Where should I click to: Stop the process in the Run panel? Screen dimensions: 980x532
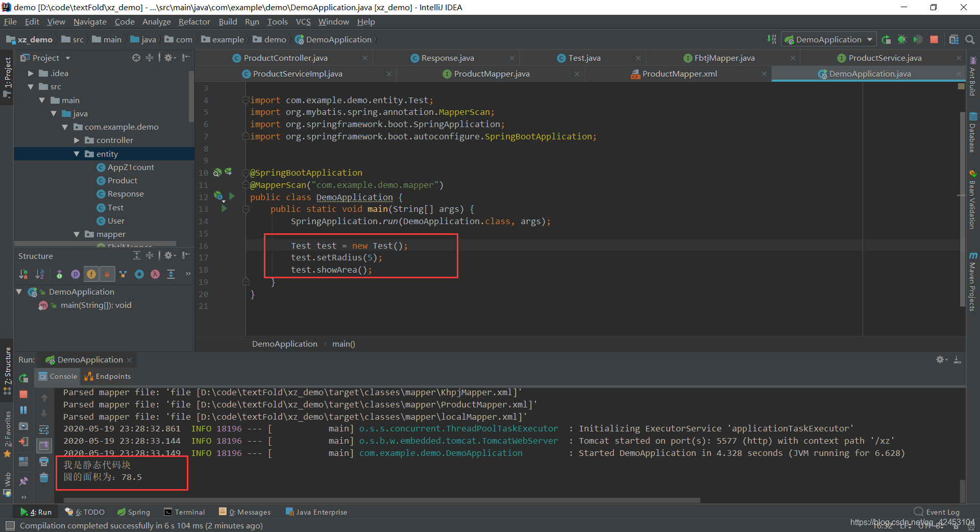coord(23,394)
